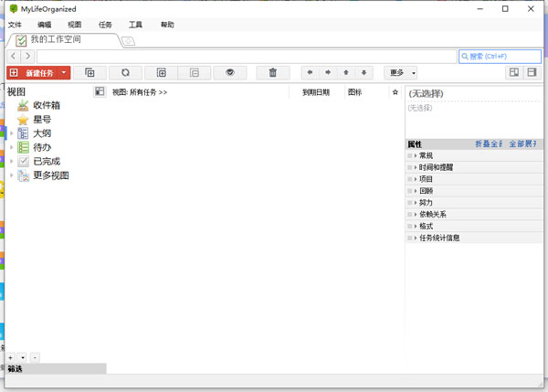
Task: Expand the 更多视图 tree node arrow
Action: [x=12, y=175]
